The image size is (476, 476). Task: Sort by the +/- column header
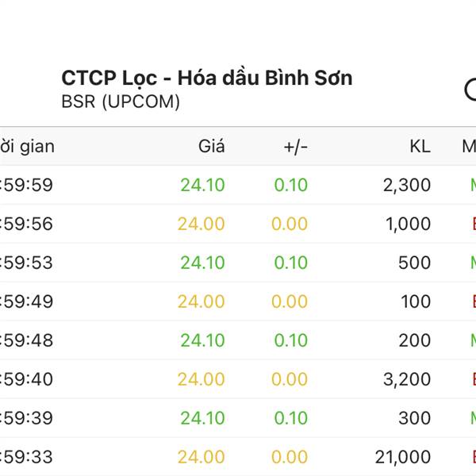[296, 148]
